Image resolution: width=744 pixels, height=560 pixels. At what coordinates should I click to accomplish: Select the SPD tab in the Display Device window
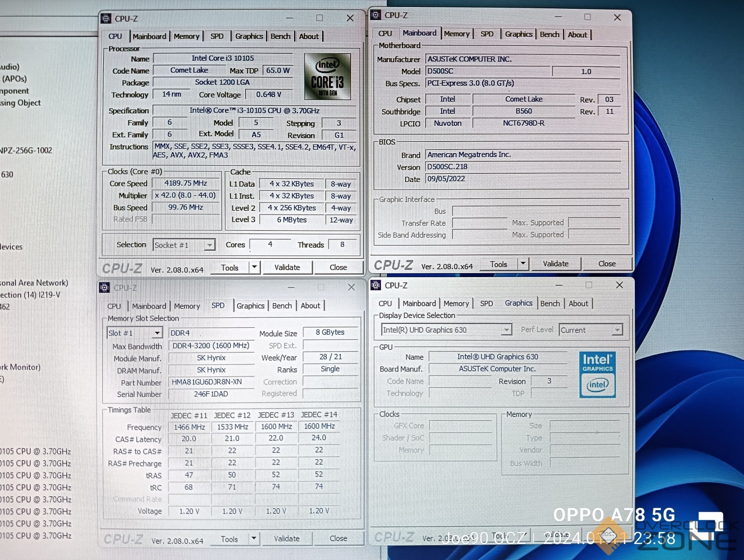click(x=486, y=303)
